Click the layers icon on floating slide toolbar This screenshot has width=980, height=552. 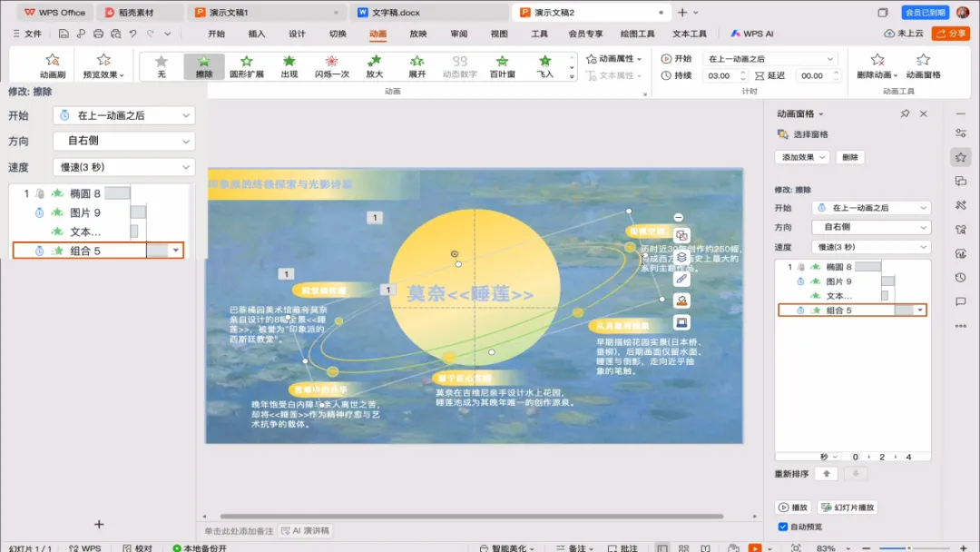click(681, 257)
